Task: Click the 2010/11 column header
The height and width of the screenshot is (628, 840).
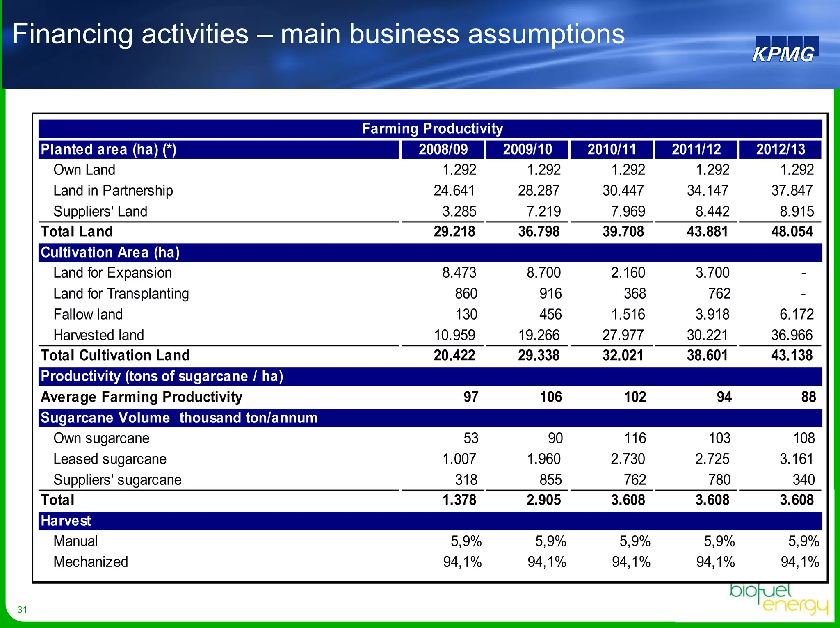Action: pyautogui.click(x=612, y=149)
